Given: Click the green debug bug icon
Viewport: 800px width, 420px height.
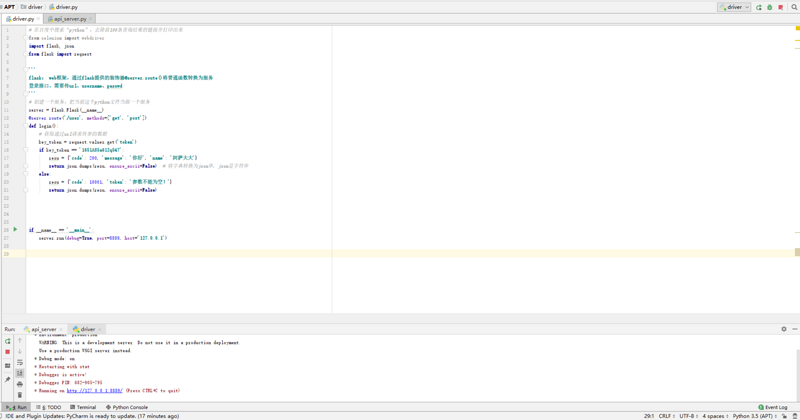Looking at the screenshot, I should pos(770,7).
